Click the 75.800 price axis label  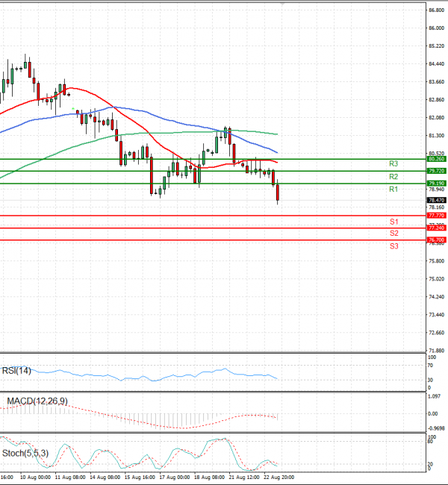pyautogui.click(x=436, y=261)
